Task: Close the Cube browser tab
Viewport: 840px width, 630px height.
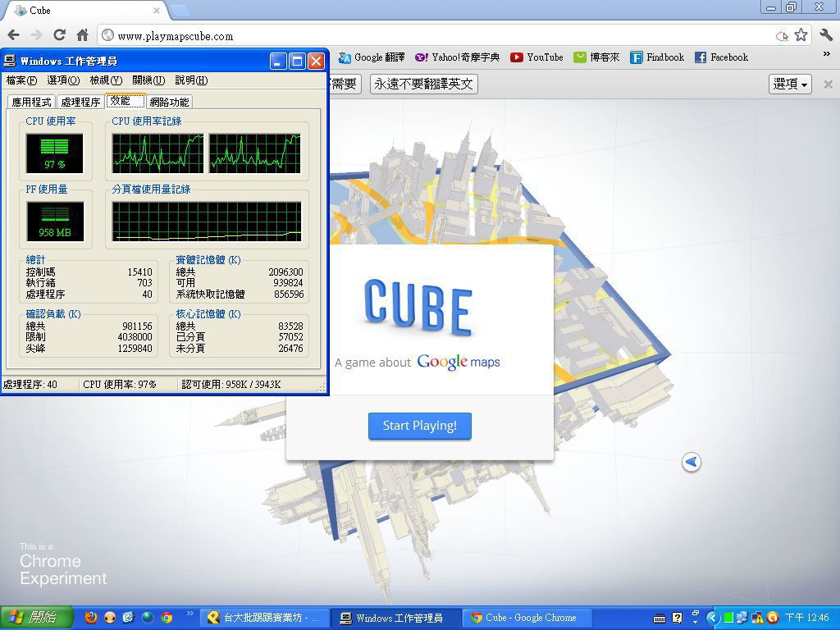Action: click(x=157, y=10)
